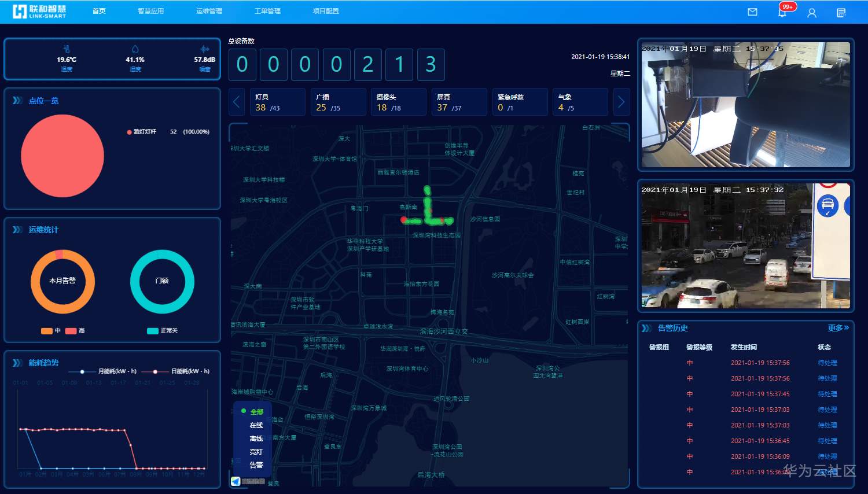The height and width of the screenshot is (494, 868).
Task: Click the chevron icon beside 告警历史
Action: click(646, 328)
